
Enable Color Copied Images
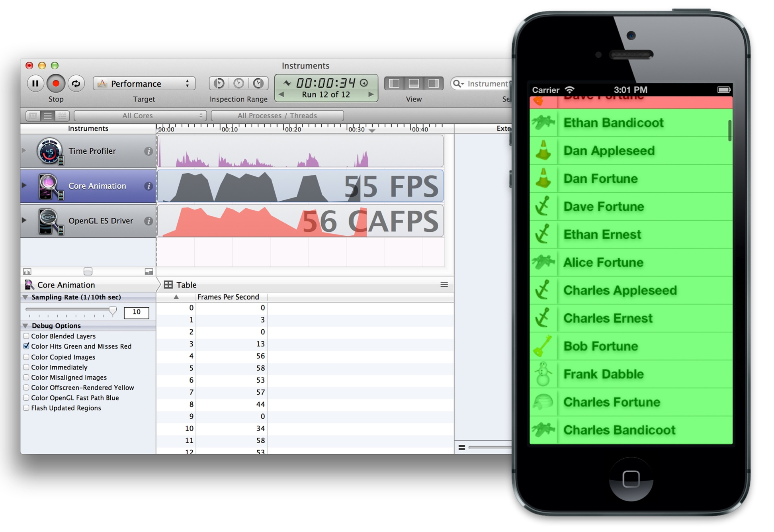coord(26,357)
